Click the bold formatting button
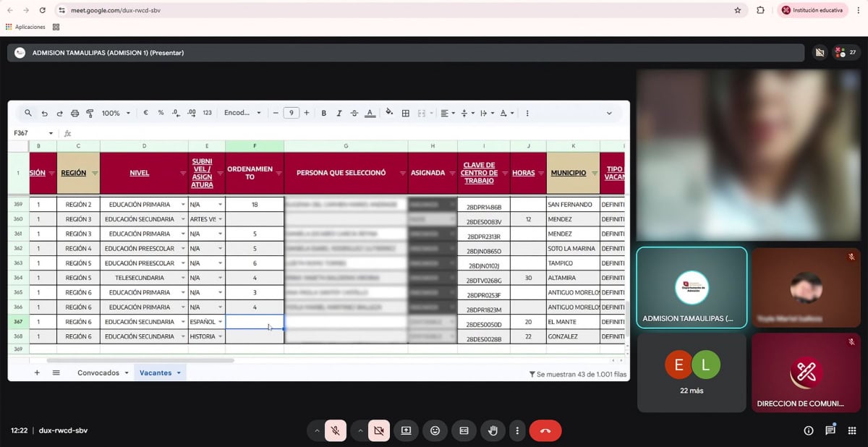 pyautogui.click(x=323, y=114)
